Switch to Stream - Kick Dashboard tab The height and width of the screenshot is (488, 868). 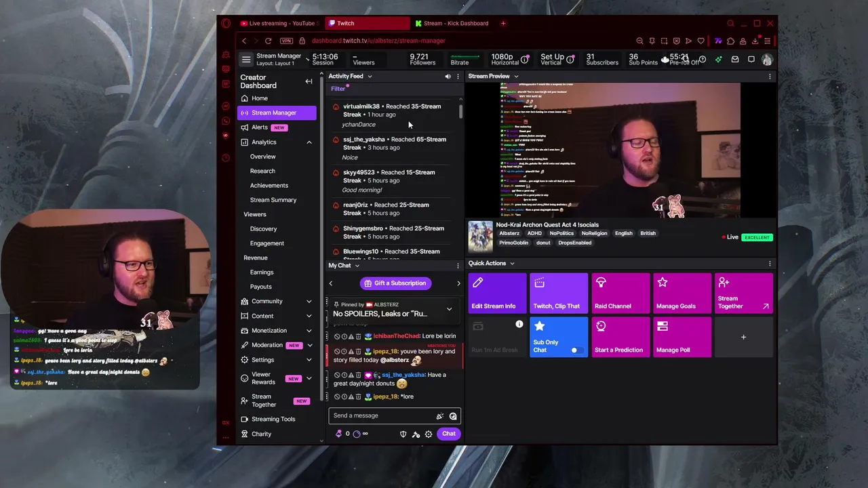(452, 24)
